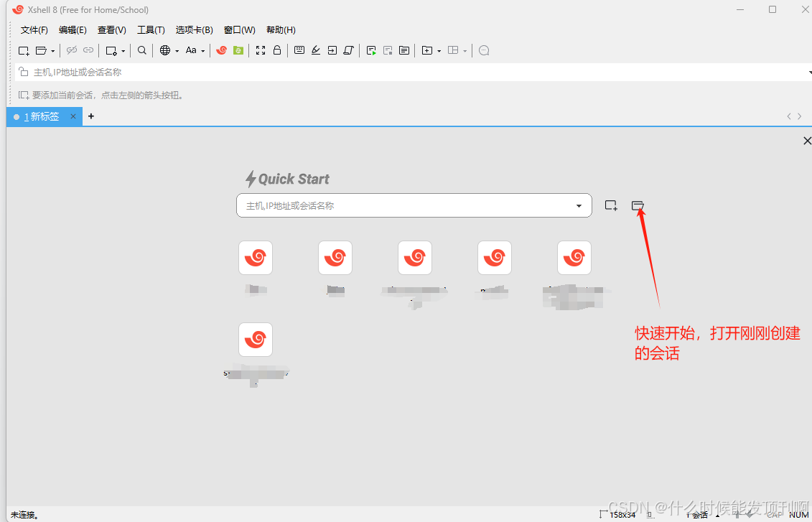Toggle Full screen mode toolbar icon
Screen dimensions: 812x522
(261, 50)
